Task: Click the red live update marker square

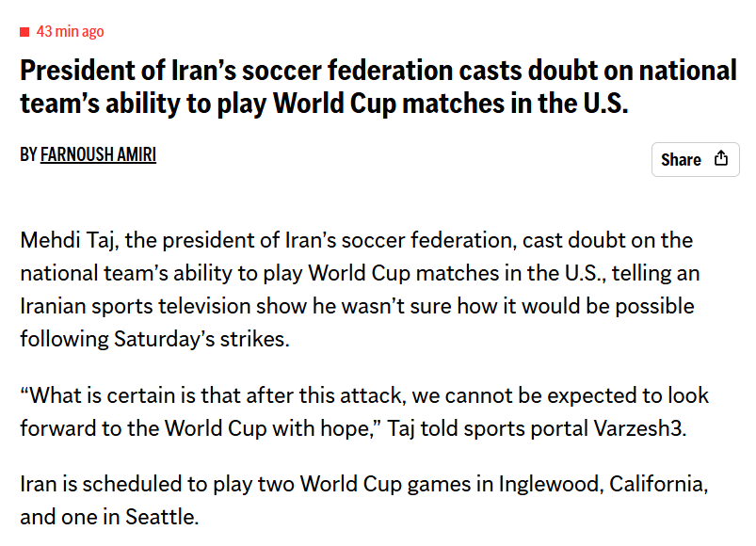Action: [25, 32]
